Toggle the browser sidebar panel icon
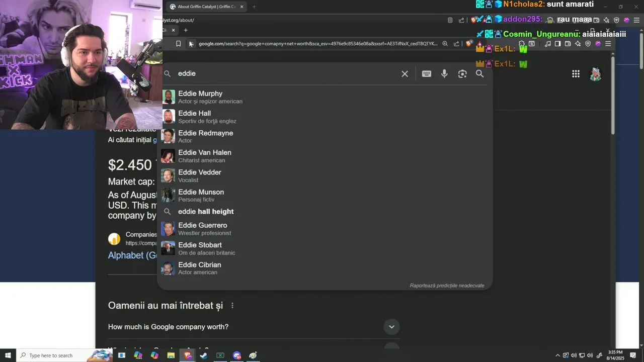The width and height of the screenshot is (644, 362). [x=557, y=44]
